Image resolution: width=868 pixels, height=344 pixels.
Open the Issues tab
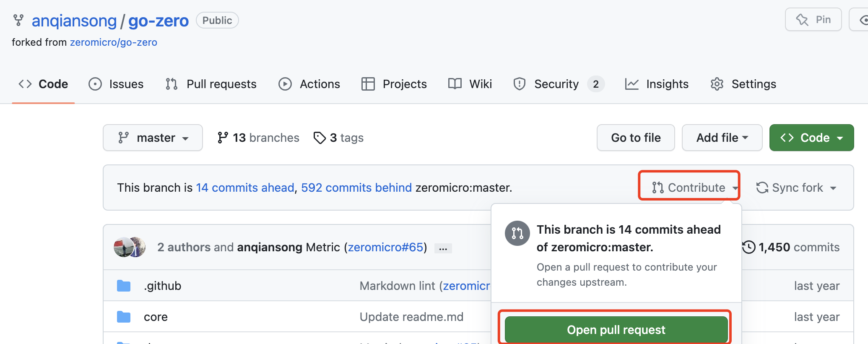(x=116, y=84)
